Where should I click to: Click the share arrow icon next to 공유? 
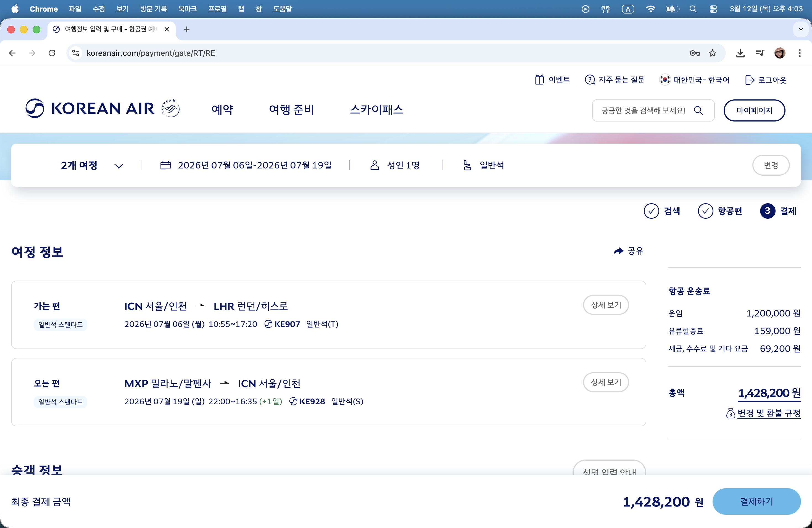coord(618,251)
